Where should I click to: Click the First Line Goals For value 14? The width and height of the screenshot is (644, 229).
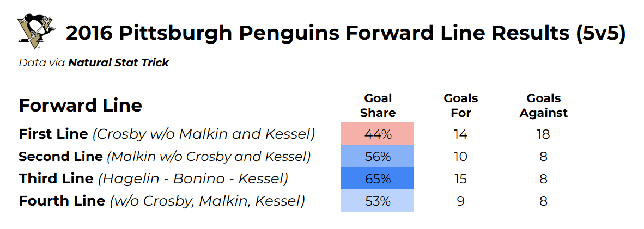pos(460,134)
